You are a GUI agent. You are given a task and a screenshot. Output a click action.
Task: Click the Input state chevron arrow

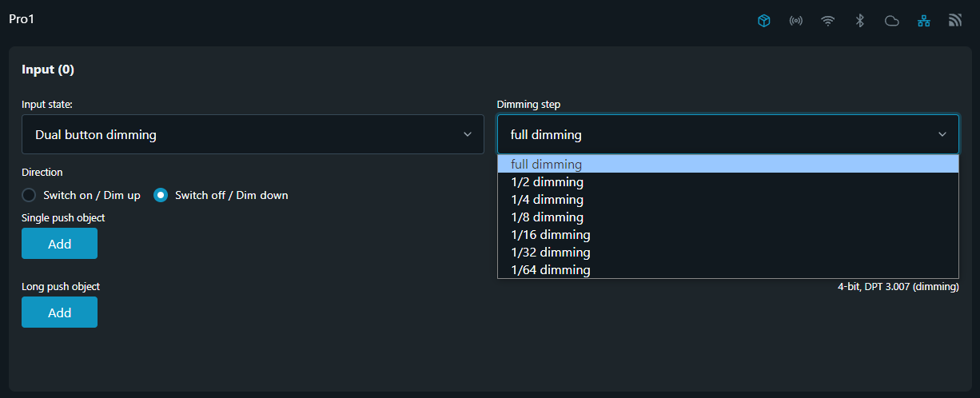point(468,134)
